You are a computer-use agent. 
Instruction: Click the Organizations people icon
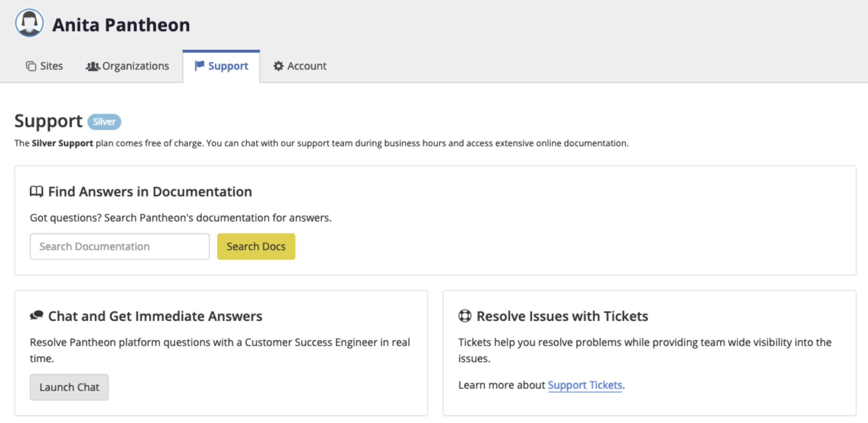[93, 66]
